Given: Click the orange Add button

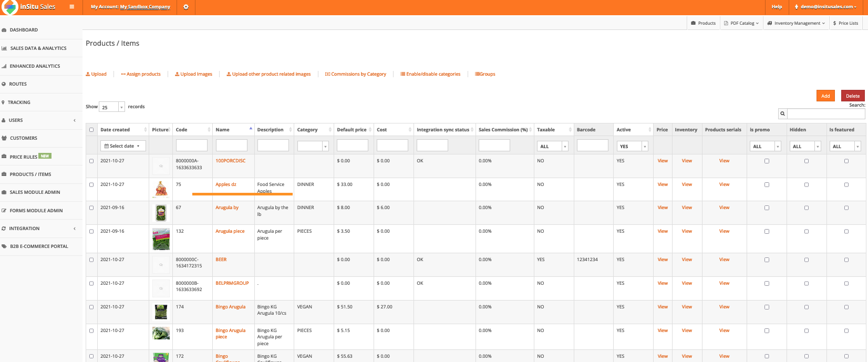Looking at the screenshot, I should coord(825,96).
